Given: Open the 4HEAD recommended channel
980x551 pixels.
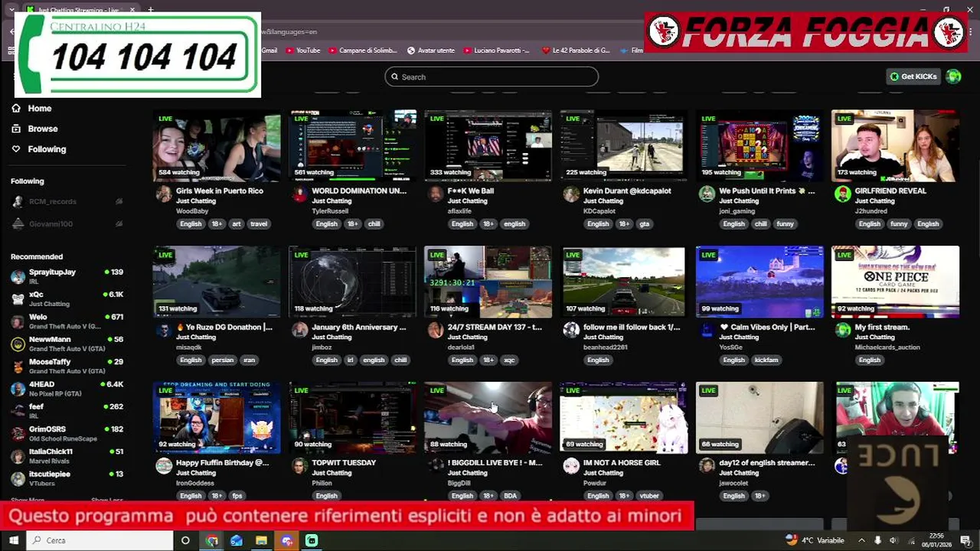Looking at the screenshot, I should [x=67, y=389].
